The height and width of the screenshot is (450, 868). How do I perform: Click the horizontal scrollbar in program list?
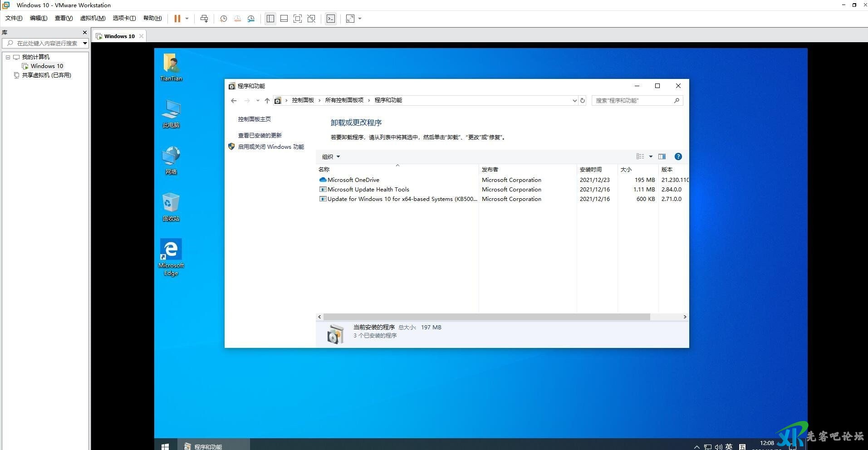(x=486, y=317)
